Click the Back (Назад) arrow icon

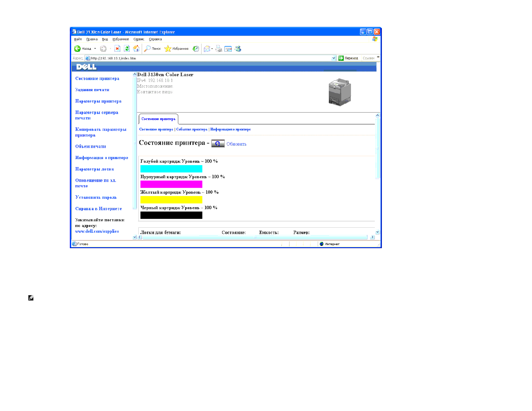tap(78, 49)
